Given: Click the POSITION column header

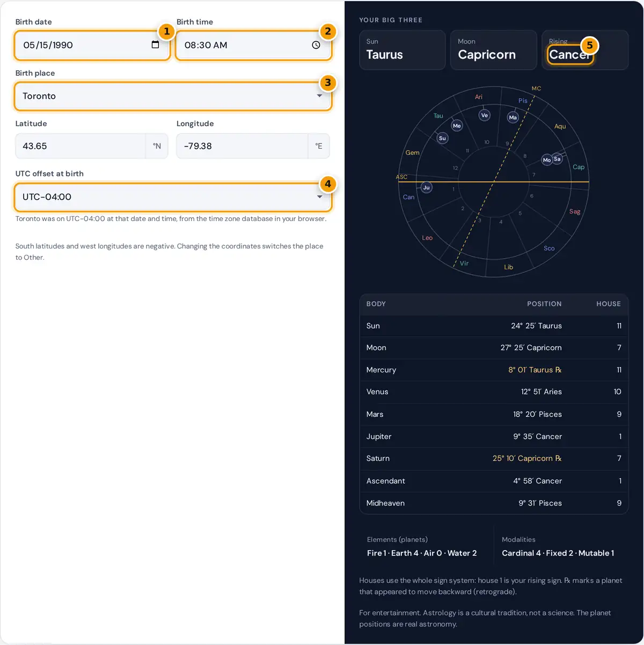Looking at the screenshot, I should 544,304.
